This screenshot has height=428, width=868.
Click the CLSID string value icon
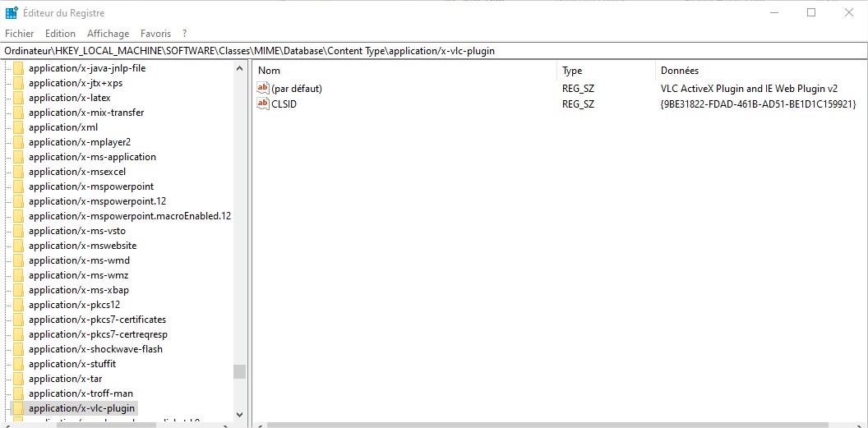(x=263, y=104)
